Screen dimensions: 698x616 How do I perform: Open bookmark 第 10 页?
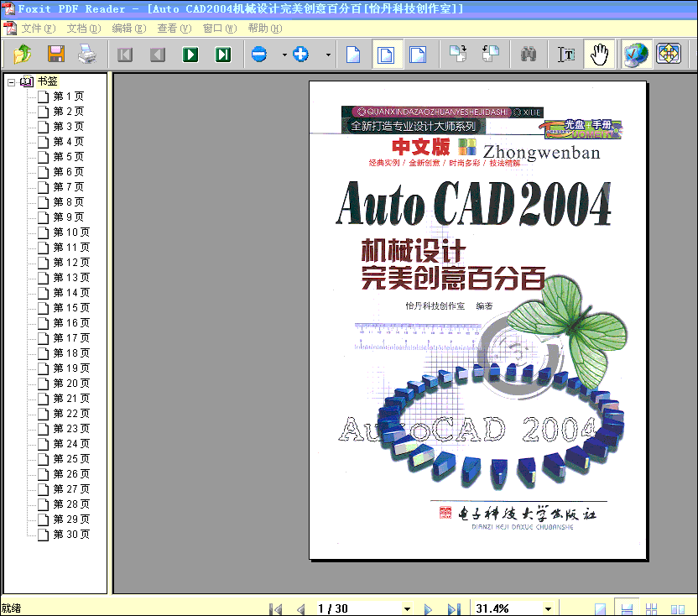(x=71, y=232)
